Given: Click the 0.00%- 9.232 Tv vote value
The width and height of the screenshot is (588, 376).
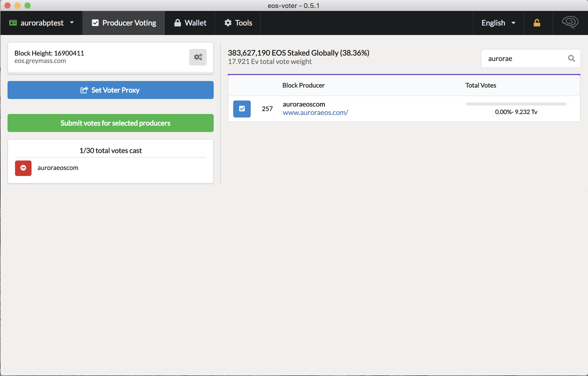Looking at the screenshot, I should click(516, 112).
